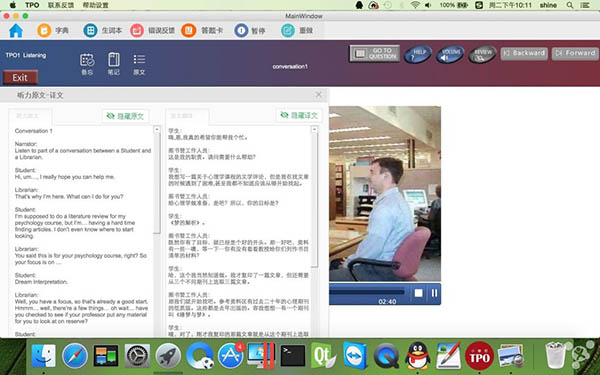Click the up arrow of English transcript scrollbar

157,129
